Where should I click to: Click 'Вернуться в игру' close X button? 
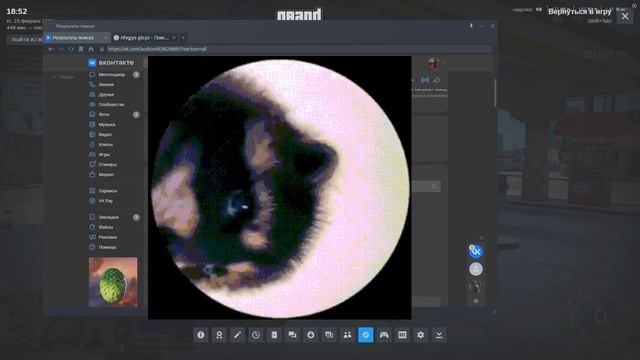tap(625, 16)
